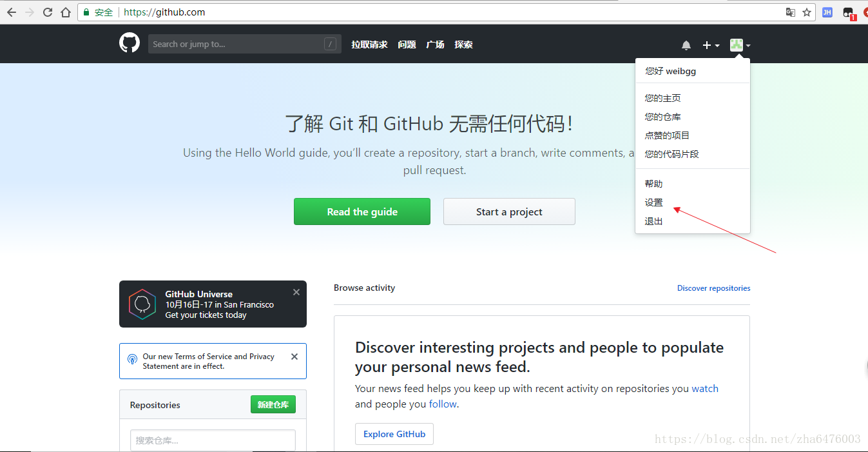Close the Terms of Service notice
This screenshot has height=452, width=868.
[x=294, y=357]
